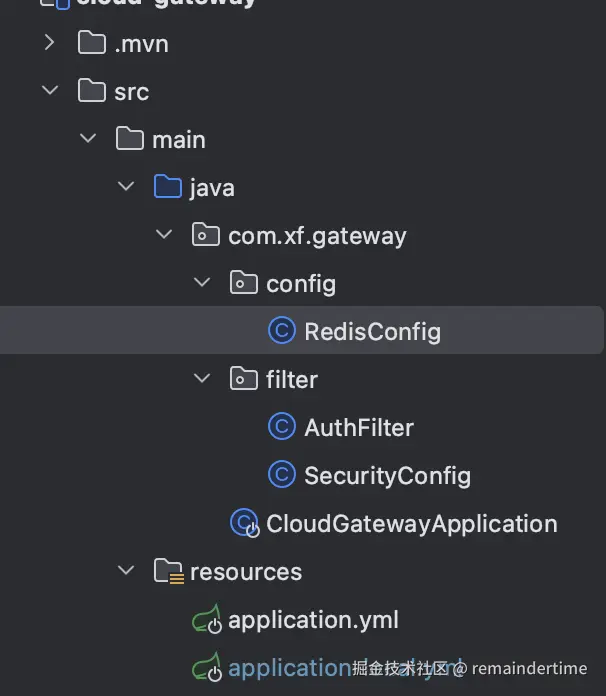Open the AuthFilter class
Viewport: 606px width, 696px height.
point(359,427)
